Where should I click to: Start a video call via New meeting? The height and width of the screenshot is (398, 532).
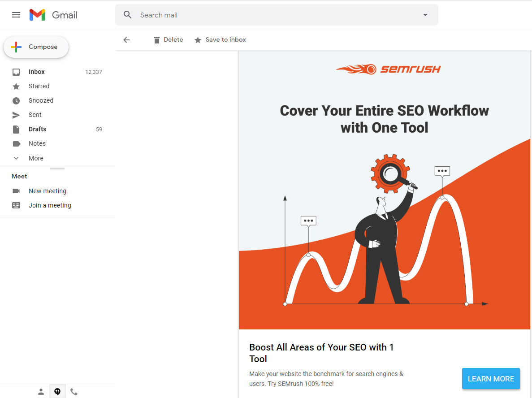(x=47, y=190)
